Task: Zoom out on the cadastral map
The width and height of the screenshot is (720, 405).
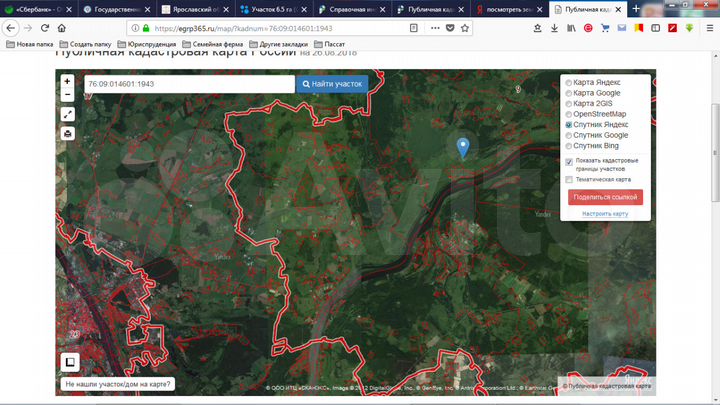Action: 68,95
